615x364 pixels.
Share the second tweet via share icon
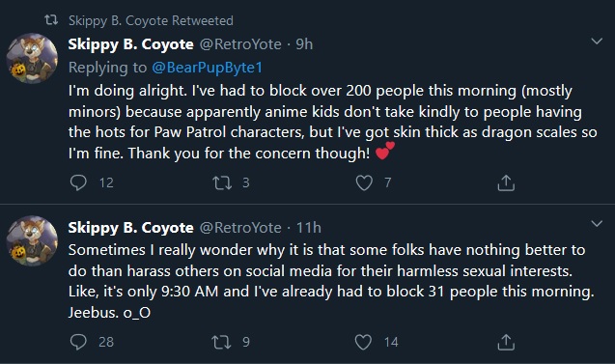(x=506, y=342)
